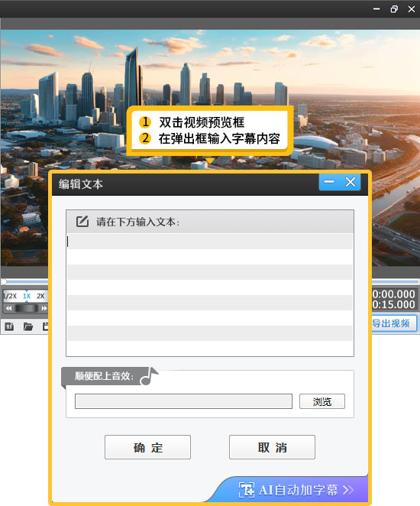Image resolution: width=420 pixels, height=506 pixels.
Task: Click the partially hidden save disk icon
Action: [x=46, y=326]
